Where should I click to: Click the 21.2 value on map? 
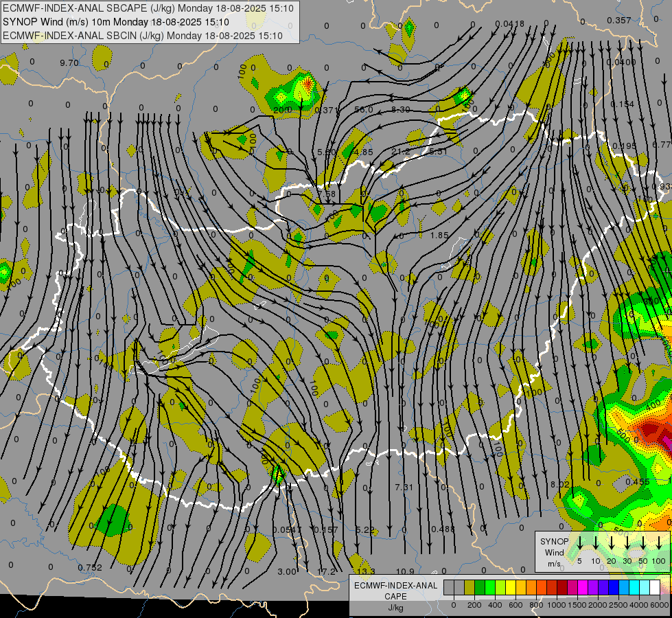(401, 151)
